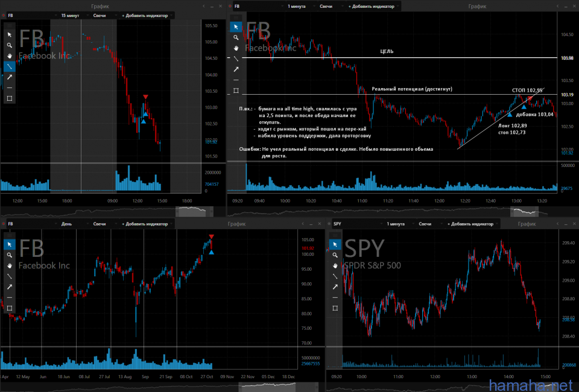The image size is (579, 392).
Task: Click the 'Реальный потенциал (достигнут)' annotation
Action: [x=412, y=89]
